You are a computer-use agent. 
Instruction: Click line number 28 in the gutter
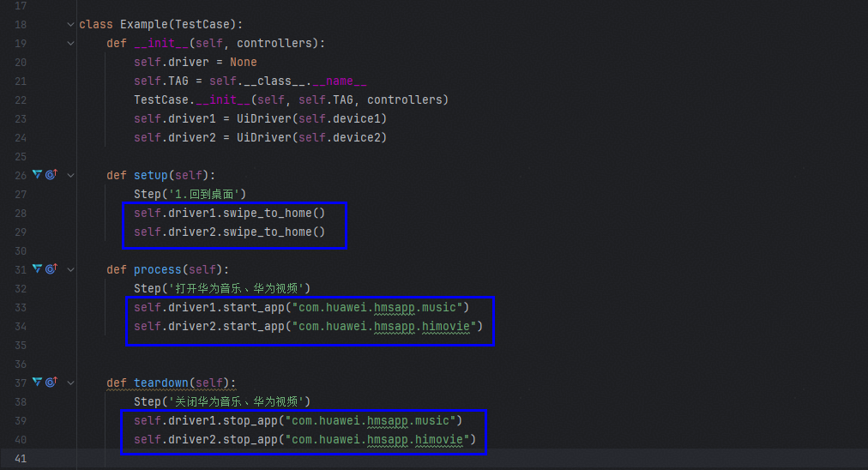pyautogui.click(x=21, y=214)
